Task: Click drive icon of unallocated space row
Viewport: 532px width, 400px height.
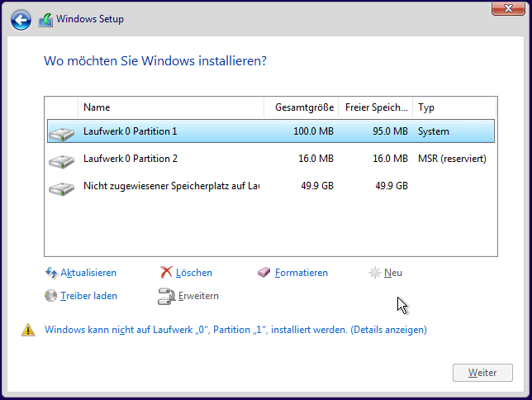Action: point(61,188)
